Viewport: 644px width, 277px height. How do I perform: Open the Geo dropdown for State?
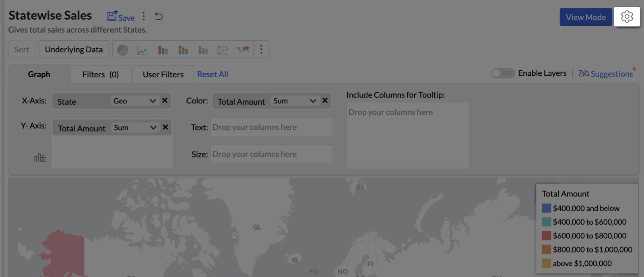tap(134, 101)
